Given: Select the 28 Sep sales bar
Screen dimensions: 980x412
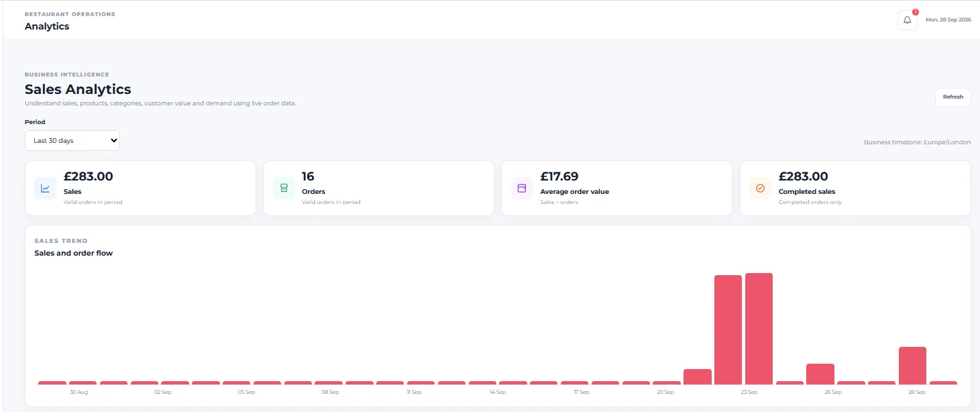Looking at the screenshot, I should [912, 366].
